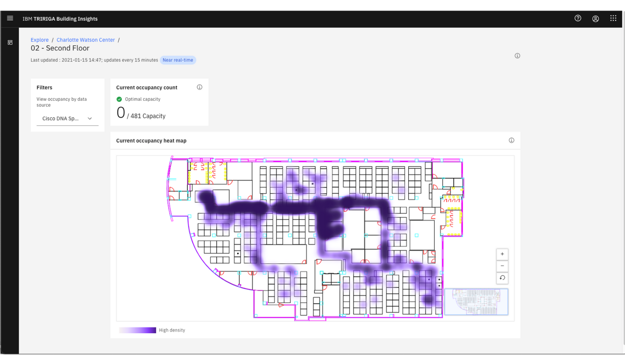Select the dashboard icon in the left sidebar
The height and width of the screenshot is (364, 625).
pos(10,42)
